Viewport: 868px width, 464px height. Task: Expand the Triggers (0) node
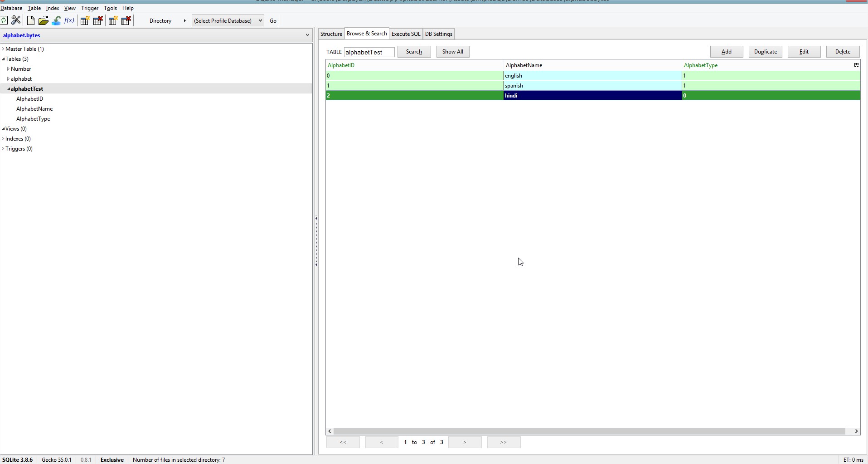3,149
